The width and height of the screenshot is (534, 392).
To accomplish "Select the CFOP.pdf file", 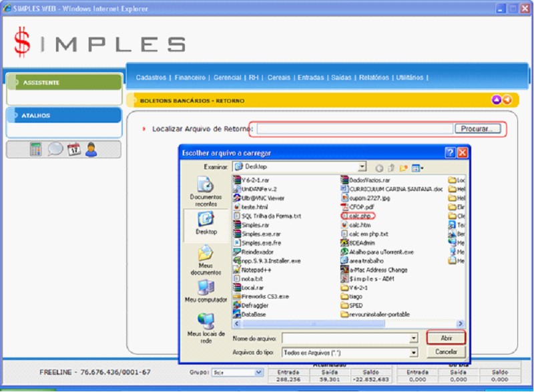I will point(358,207).
